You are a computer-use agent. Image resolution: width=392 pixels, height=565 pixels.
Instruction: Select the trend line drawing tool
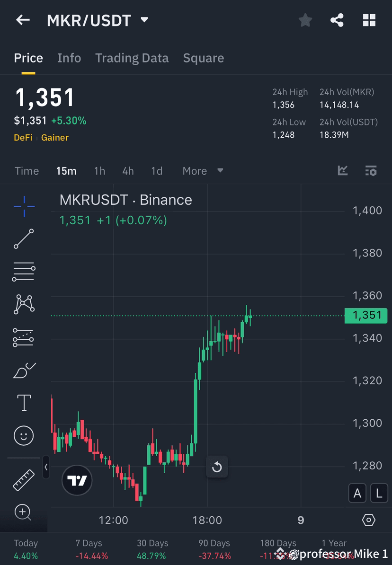point(24,239)
